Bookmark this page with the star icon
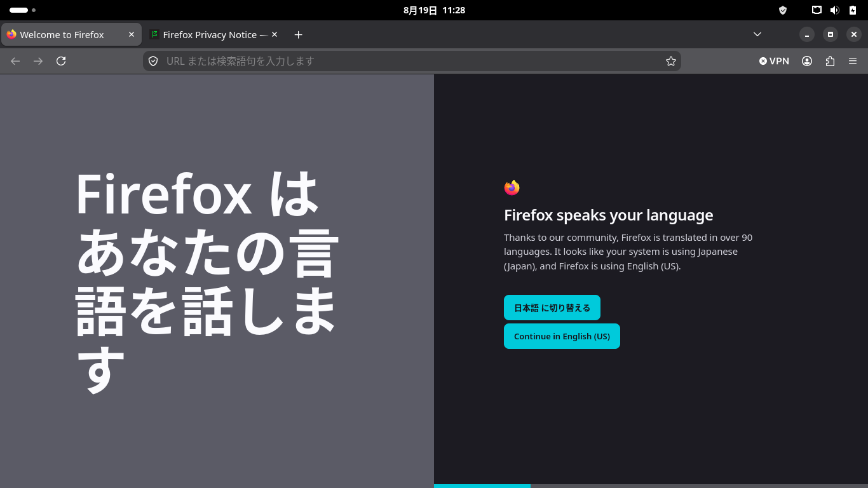Screen dimensions: 868x488 tap(671, 61)
